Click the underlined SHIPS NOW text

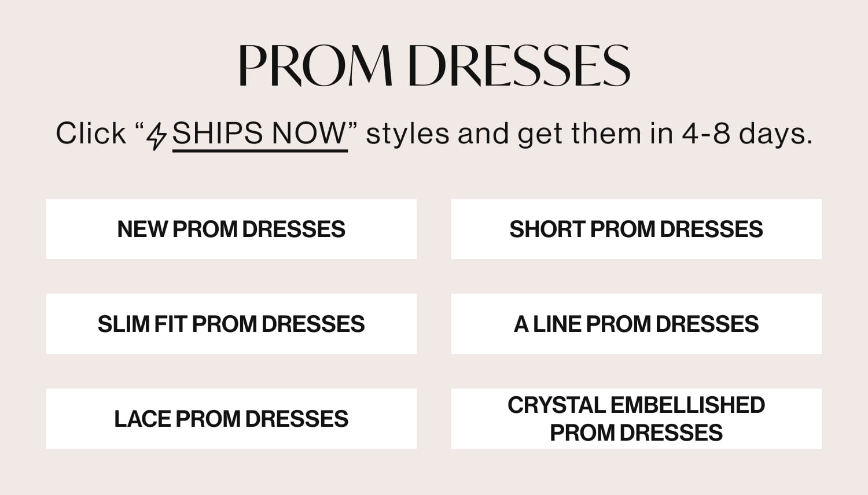point(259,134)
